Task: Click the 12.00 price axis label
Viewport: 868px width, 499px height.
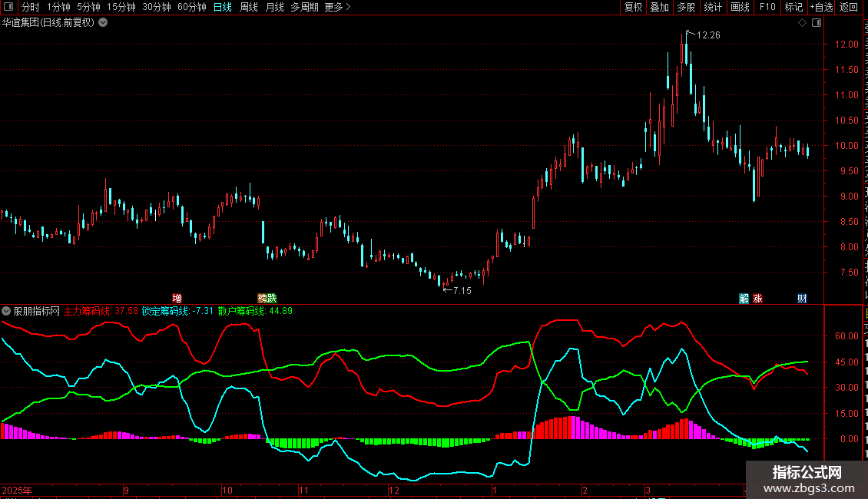Action: [x=846, y=45]
